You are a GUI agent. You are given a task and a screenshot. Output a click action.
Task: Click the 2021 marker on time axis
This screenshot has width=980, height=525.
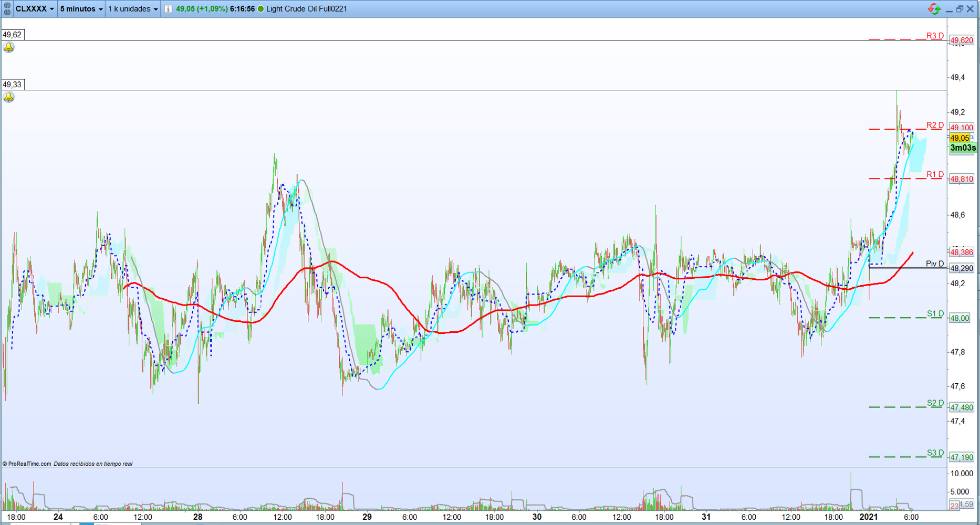tap(869, 517)
